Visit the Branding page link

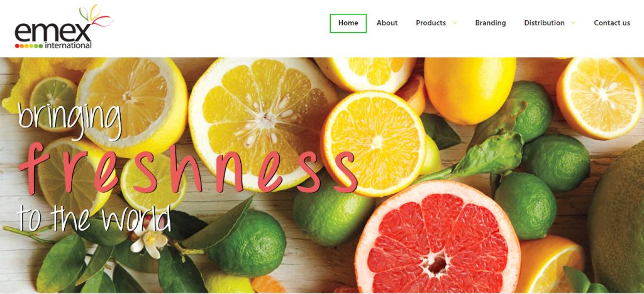491,23
